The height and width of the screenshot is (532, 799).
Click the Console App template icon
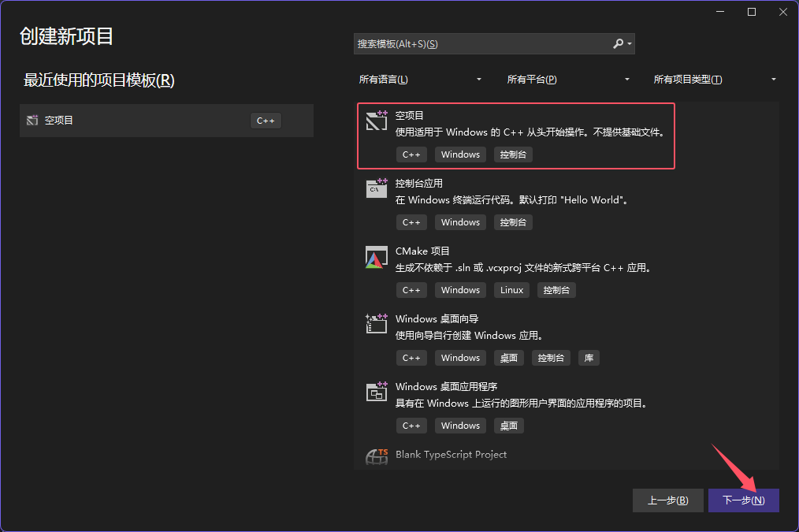pos(376,188)
